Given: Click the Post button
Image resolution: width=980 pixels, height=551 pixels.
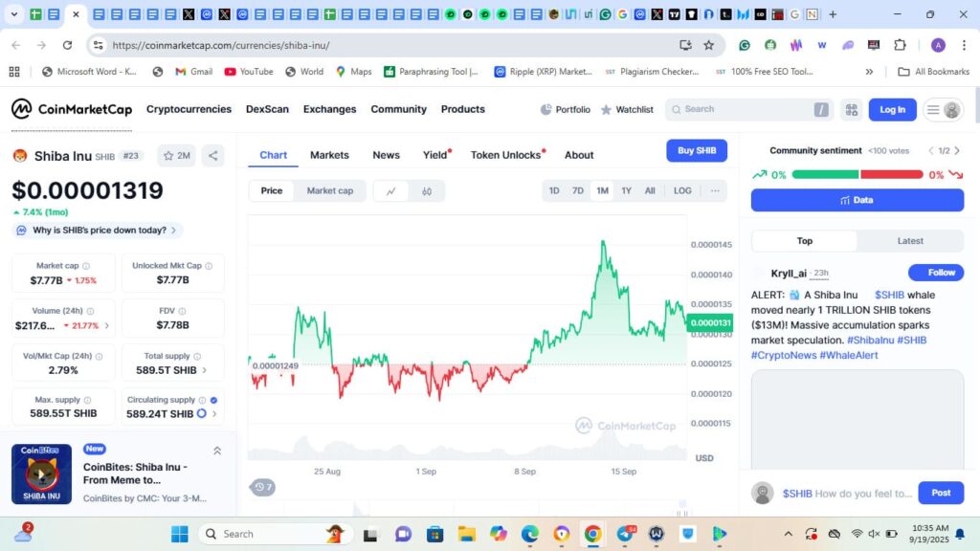Looking at the screenshot, I should [941, 493].
